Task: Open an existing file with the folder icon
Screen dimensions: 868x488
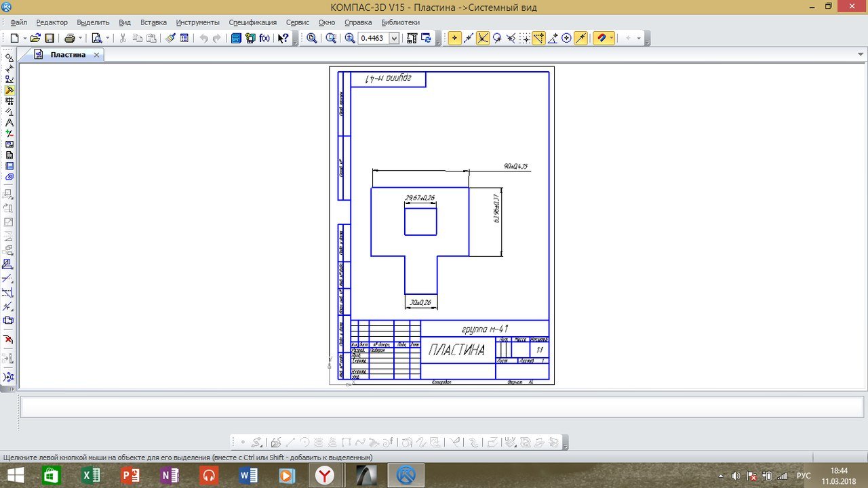Action: (x=35, y=39)
